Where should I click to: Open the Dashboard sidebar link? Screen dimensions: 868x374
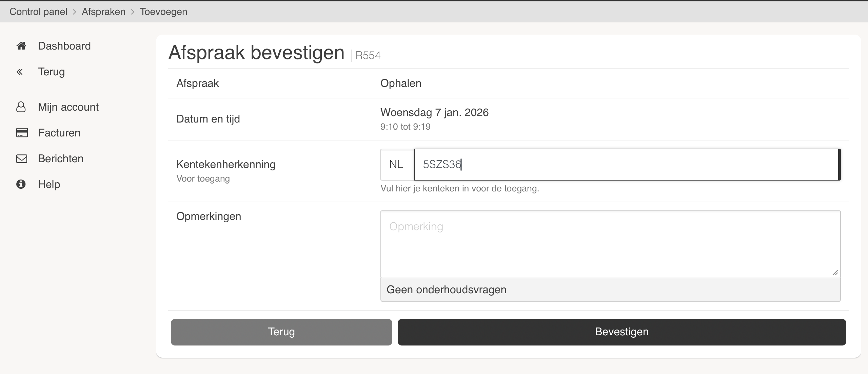[64, 46]
